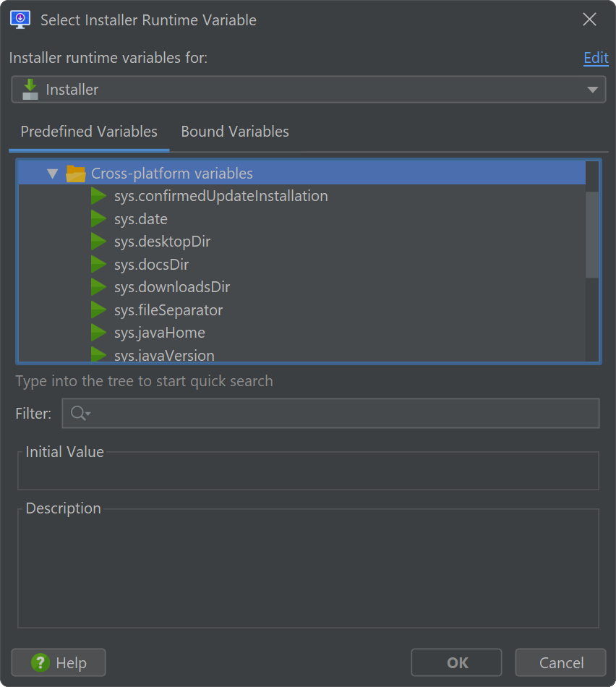616x687 pixels.
Task: Select sys.confirmedUpdateInstallation in the tree
Action: point(221,196)
